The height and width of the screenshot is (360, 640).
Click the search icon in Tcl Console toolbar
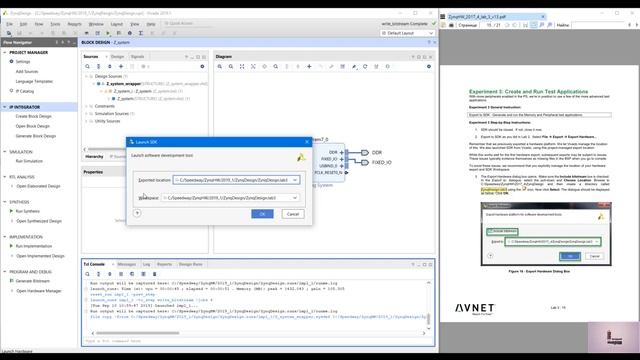(87, 274)
